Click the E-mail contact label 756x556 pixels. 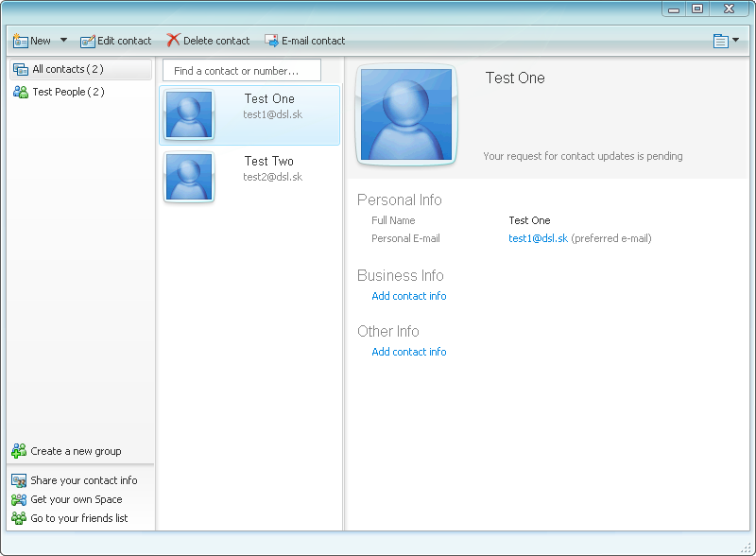coord(314,41)
